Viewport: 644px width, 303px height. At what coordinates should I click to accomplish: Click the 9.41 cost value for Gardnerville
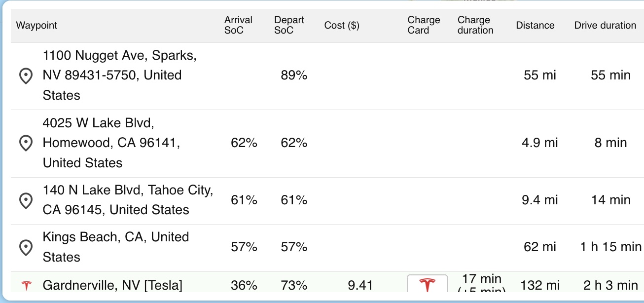pyautogui.click(x=360, y=285)
